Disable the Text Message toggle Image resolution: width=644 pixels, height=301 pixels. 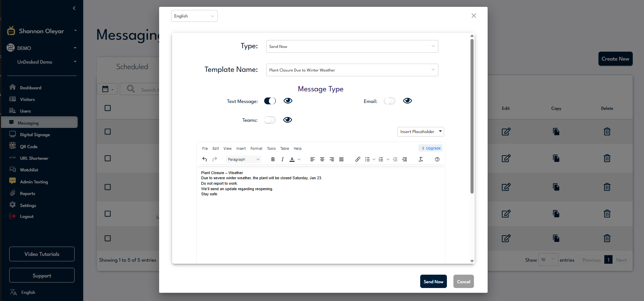coord(270,101)
